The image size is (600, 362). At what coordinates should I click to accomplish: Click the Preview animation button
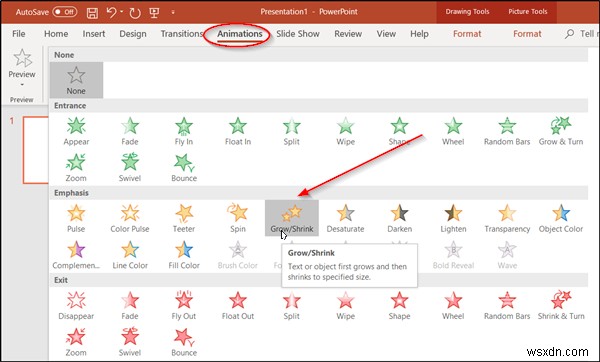(22, 64)
